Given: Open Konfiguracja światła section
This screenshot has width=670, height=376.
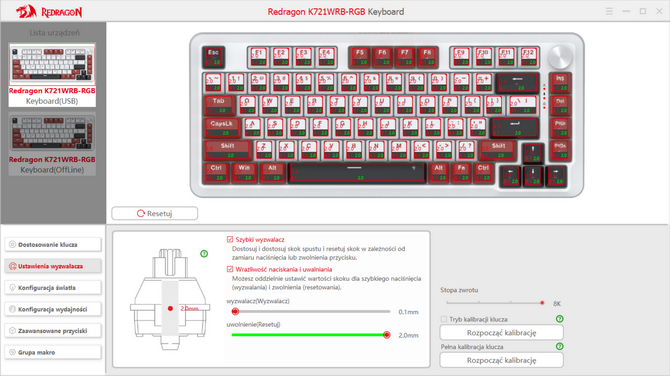Looking at the screenshot, I should [53, 288].
